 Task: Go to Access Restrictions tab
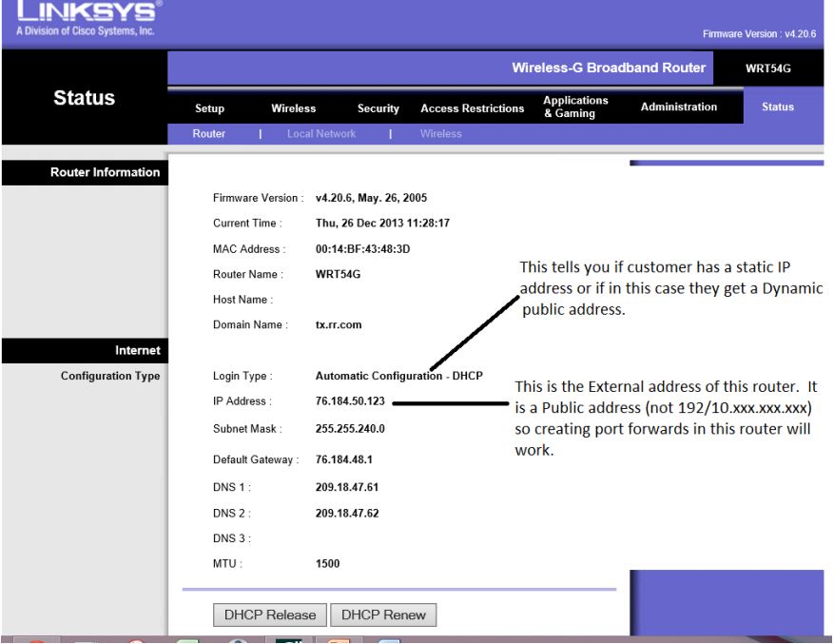473,108
